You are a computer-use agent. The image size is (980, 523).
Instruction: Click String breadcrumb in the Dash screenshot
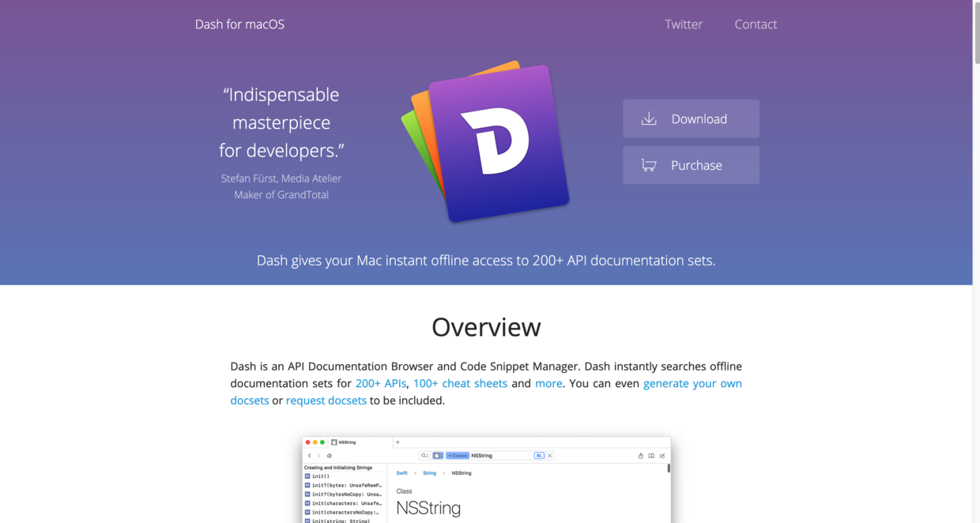point(429,473)
